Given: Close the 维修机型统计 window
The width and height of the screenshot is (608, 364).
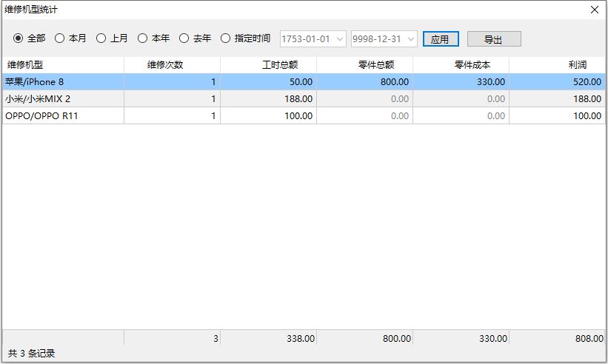Looking at the screenshot, I should (595, 10).
